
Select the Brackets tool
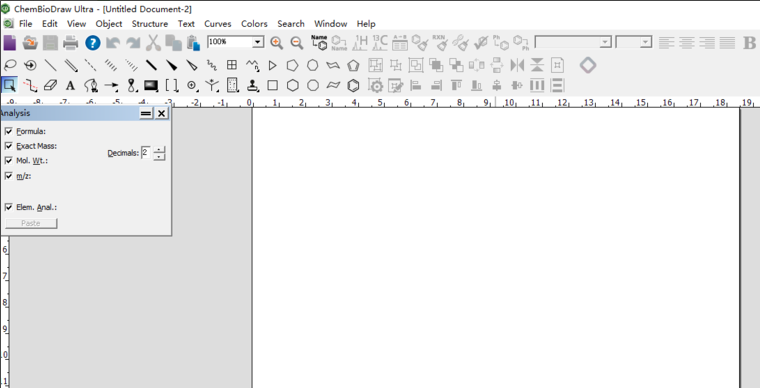tap(172, 86)
